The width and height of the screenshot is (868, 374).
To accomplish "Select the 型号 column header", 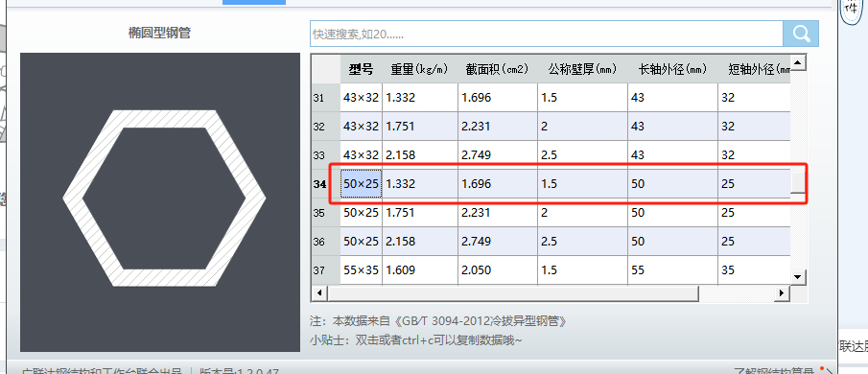I will (x=361, y=69).
